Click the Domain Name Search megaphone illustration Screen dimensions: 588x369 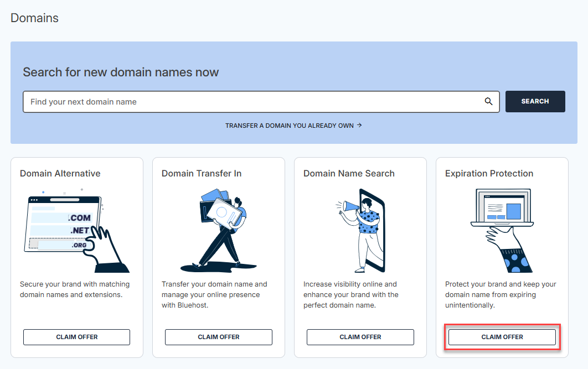point(360,230)
